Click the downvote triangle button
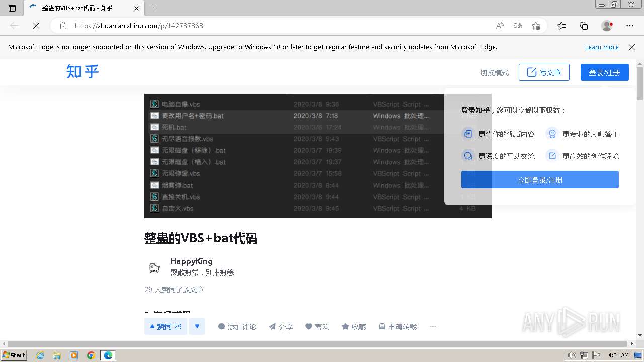Screen dimensions: 644x362 point(197,326)
